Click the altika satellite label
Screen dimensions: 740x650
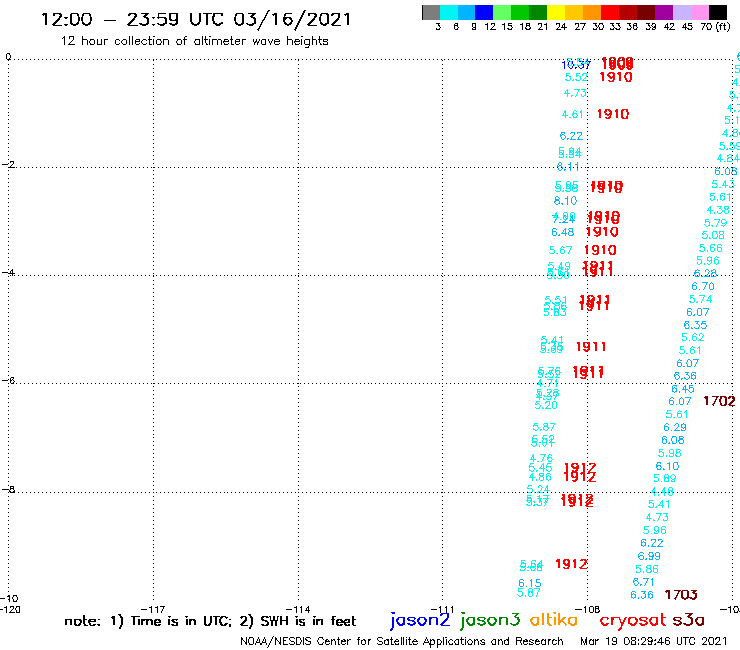point(553,619)
